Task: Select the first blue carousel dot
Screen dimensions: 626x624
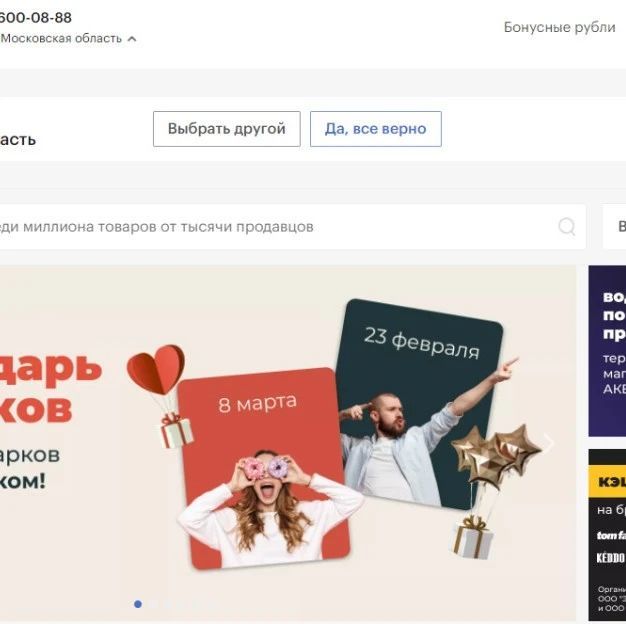Action: [138, 604]
